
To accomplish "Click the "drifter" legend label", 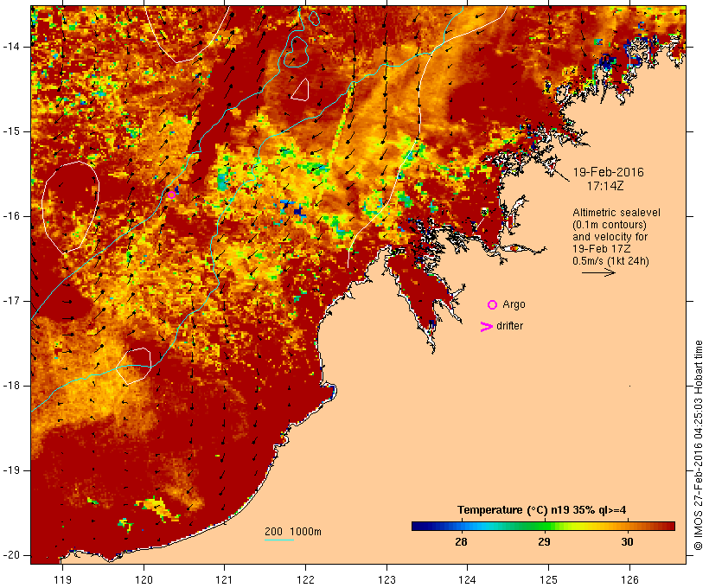I will (509, 326).
